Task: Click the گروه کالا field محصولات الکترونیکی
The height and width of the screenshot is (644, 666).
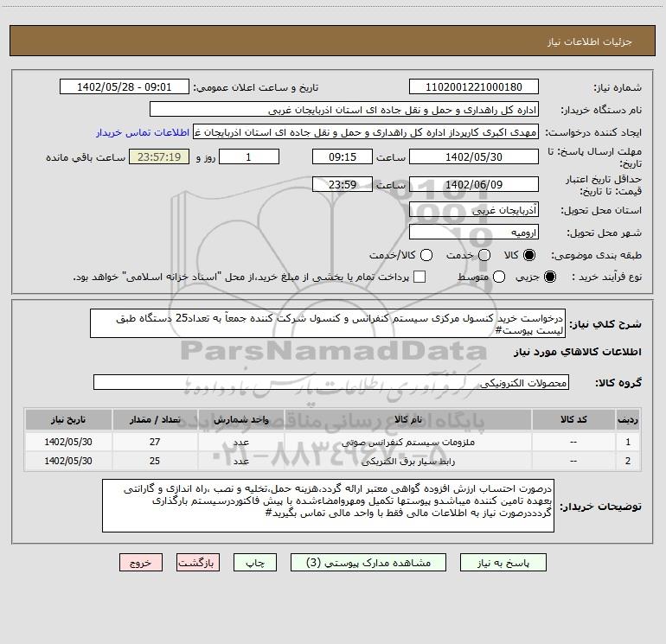Action: (331, 382)
